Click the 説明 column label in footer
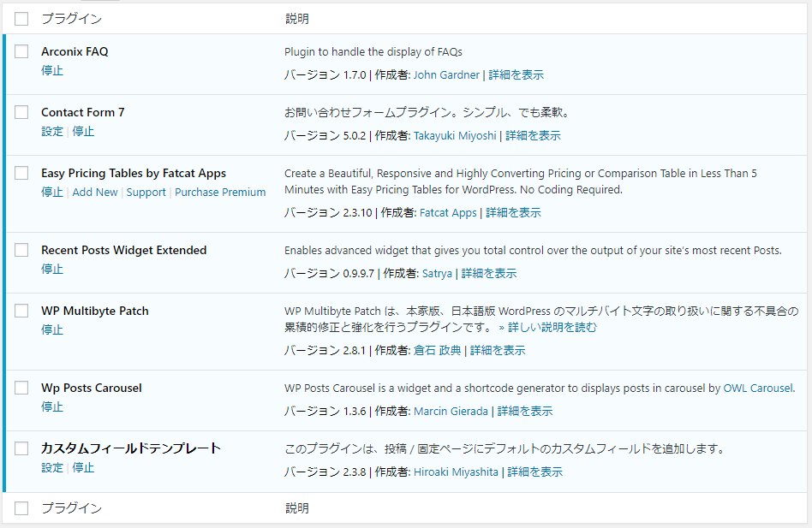Image resolution: width=812 pixels, height=528 pixels. click(297, 508)
